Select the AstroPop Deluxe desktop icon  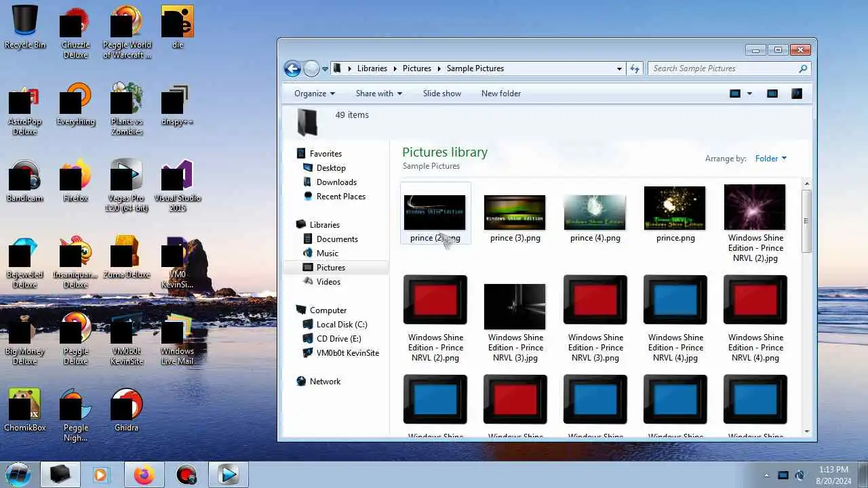[x=25, y=109]
